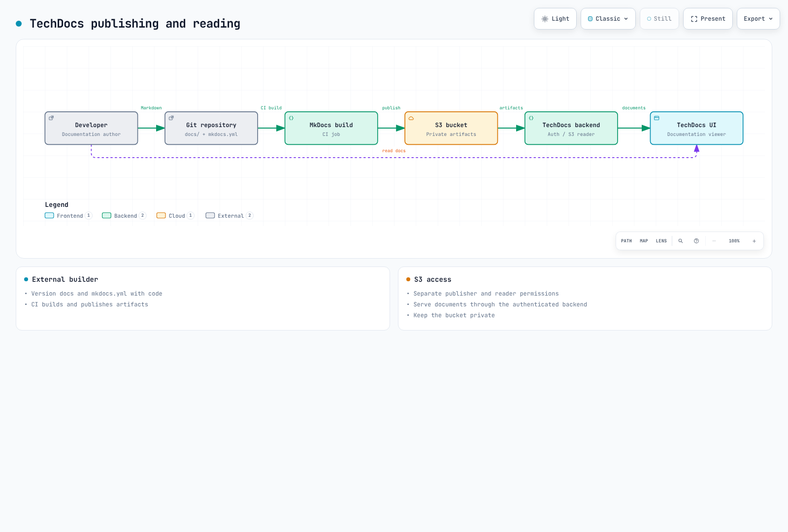Click the 100% zoom level value
This screenshot has width=788, height=532.
(x=734, y=241)
